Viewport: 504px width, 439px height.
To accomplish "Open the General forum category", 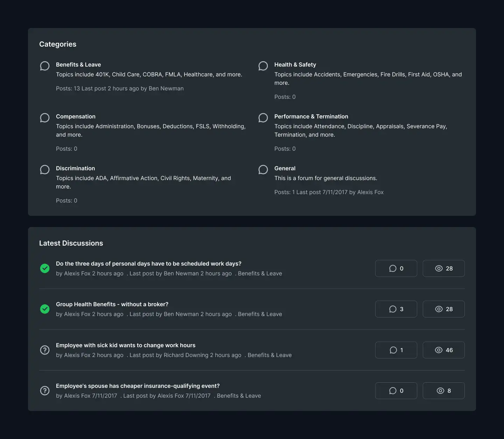I will (285, 168).
